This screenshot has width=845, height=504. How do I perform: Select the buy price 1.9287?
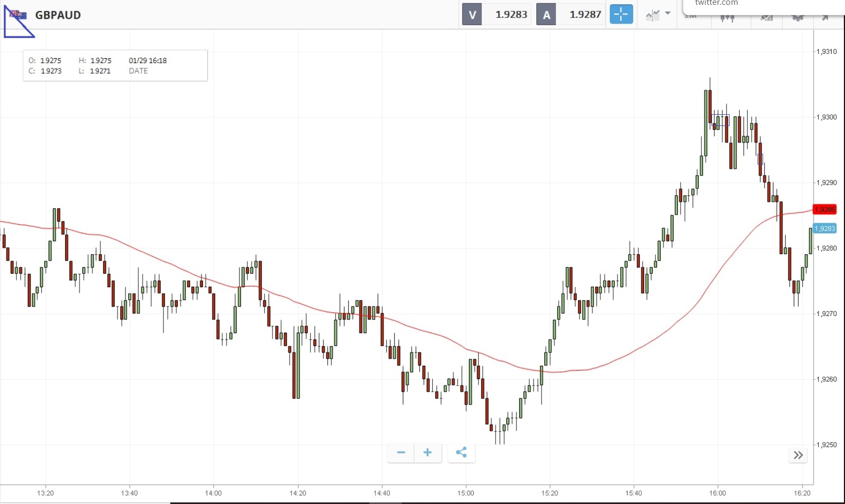pyautogui.click(x=585, y=14)
